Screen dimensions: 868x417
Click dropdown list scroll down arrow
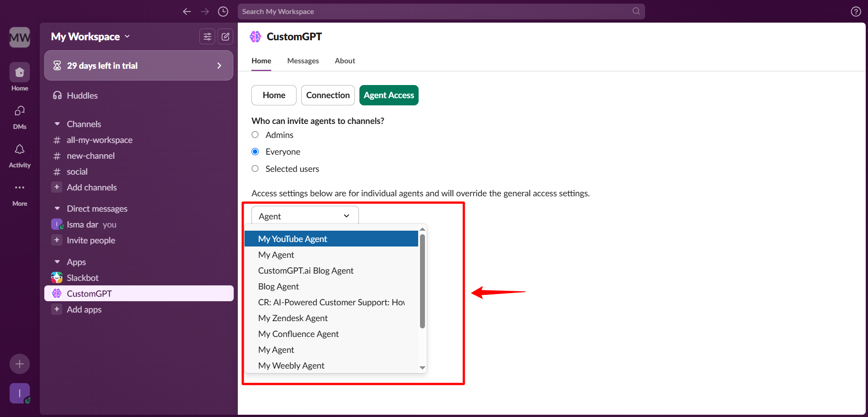[422, 368]
